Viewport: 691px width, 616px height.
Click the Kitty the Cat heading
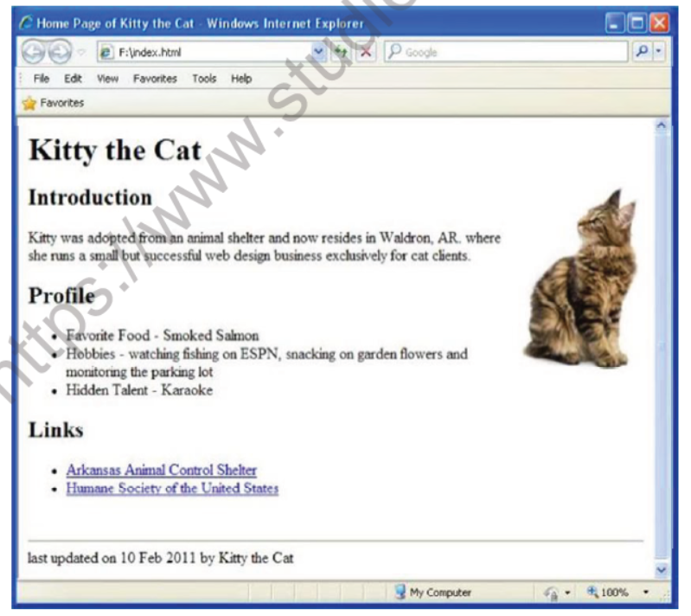click(115, 151)
